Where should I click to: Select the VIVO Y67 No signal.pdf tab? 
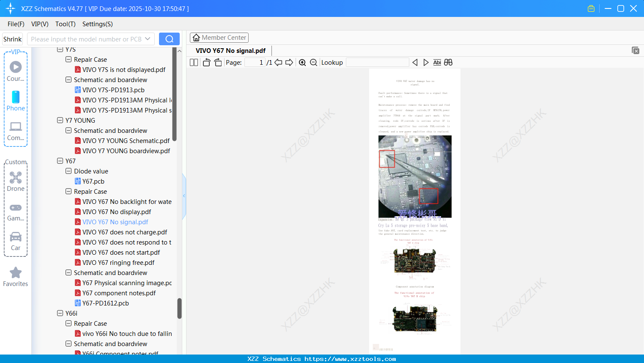[230, 51]
